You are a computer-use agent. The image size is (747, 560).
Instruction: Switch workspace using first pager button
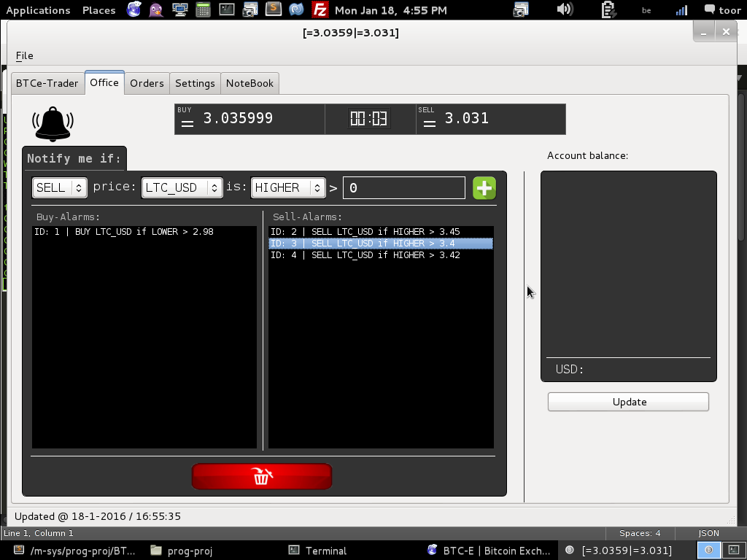pos(709,551)
